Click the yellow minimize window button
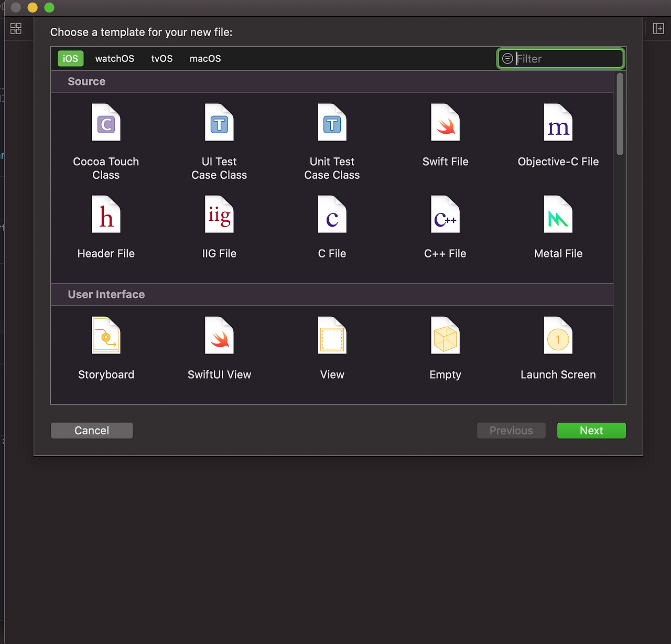The image size is (671, 644). coord(33,7)
